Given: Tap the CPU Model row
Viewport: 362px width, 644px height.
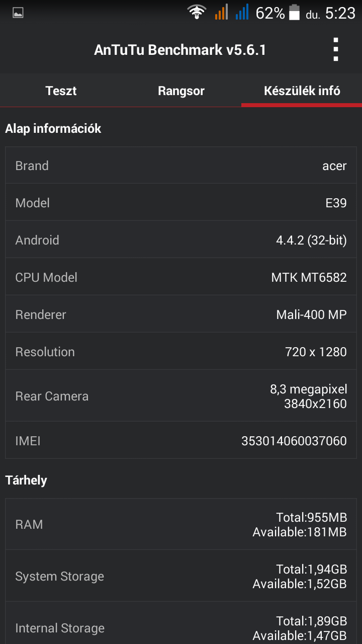Looking at the screenshot, I should pos(181,277).
